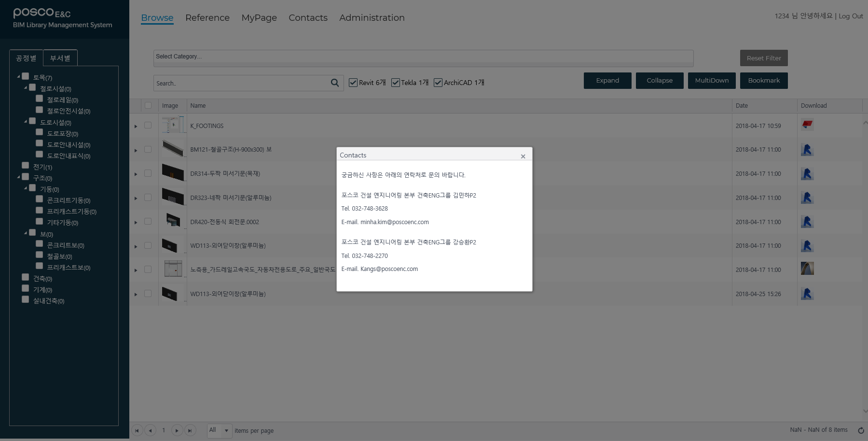Open the Select Category dropdown
The image size is (868, 441).
pos(423,58)
